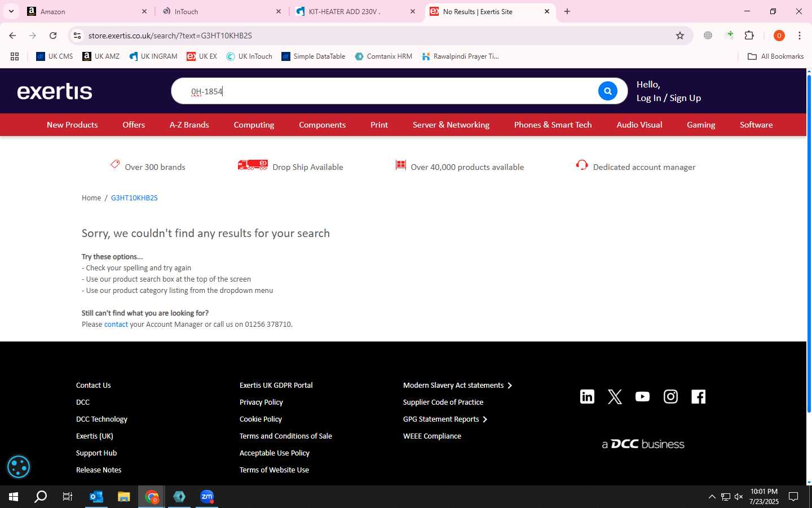Open Support Hub footer link
This screenshot has height=508, width=812.
[x=96, y=453]
